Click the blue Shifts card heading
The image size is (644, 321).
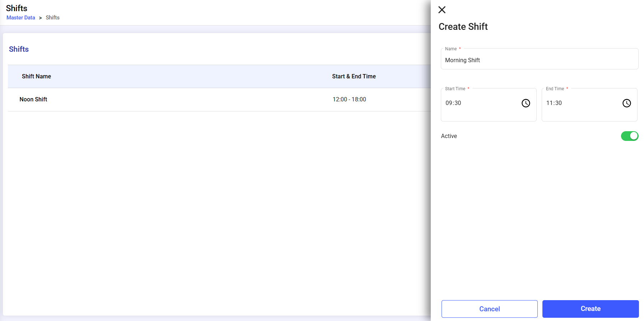pyautogui.click(x=19, y=49)
